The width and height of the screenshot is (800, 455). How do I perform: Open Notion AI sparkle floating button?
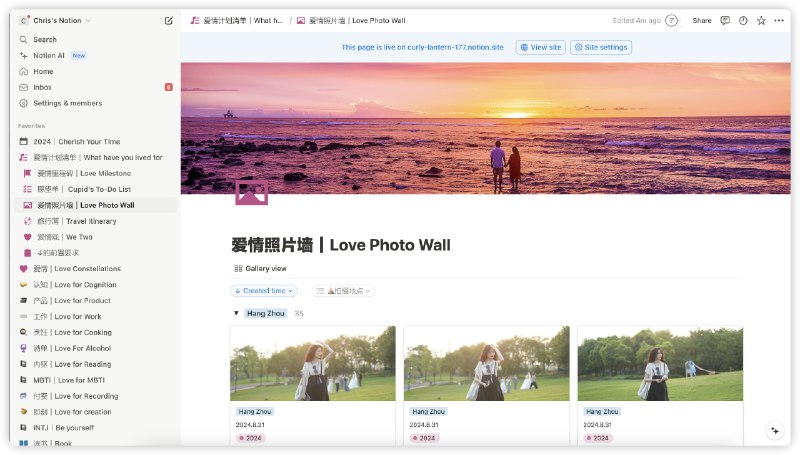pos(774,431)
